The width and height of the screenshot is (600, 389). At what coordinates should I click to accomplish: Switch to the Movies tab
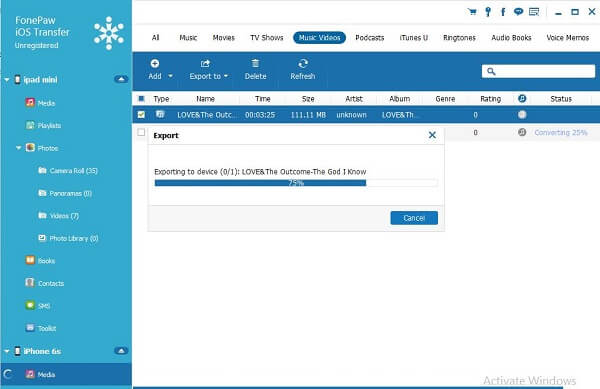point(223,37)
